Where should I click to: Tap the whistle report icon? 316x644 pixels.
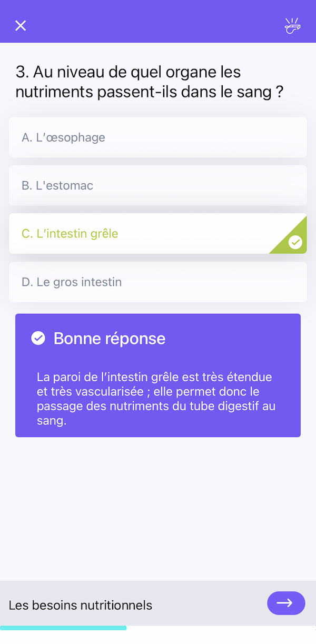pyautogui.click(x=292, y=26)
